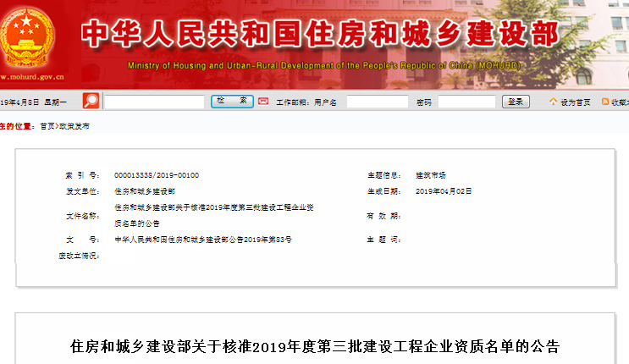Click the 中华人民共和国住房和城乡建设部 banner title

(320, 34)
